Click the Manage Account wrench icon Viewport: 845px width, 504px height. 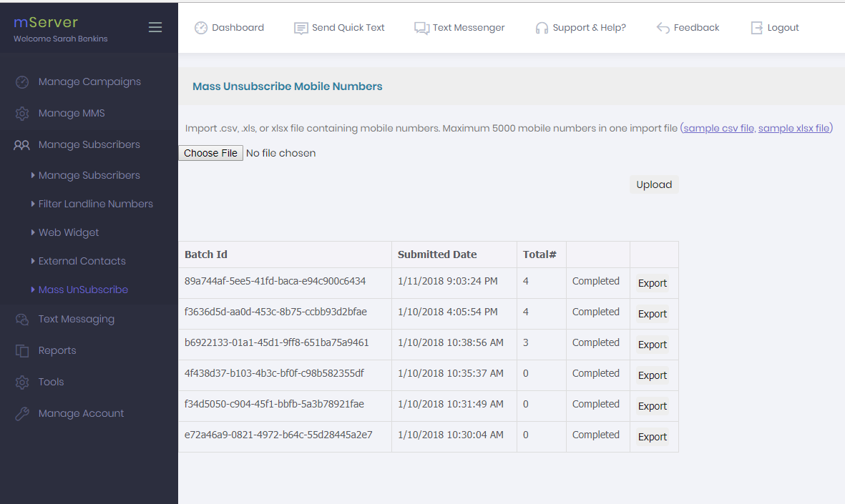(22, 413)
